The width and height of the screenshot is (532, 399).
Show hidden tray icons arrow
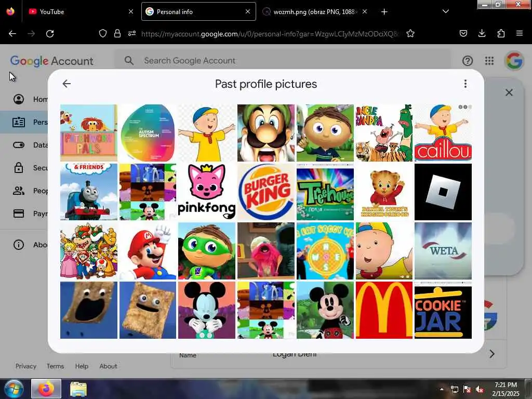[442, 390]
